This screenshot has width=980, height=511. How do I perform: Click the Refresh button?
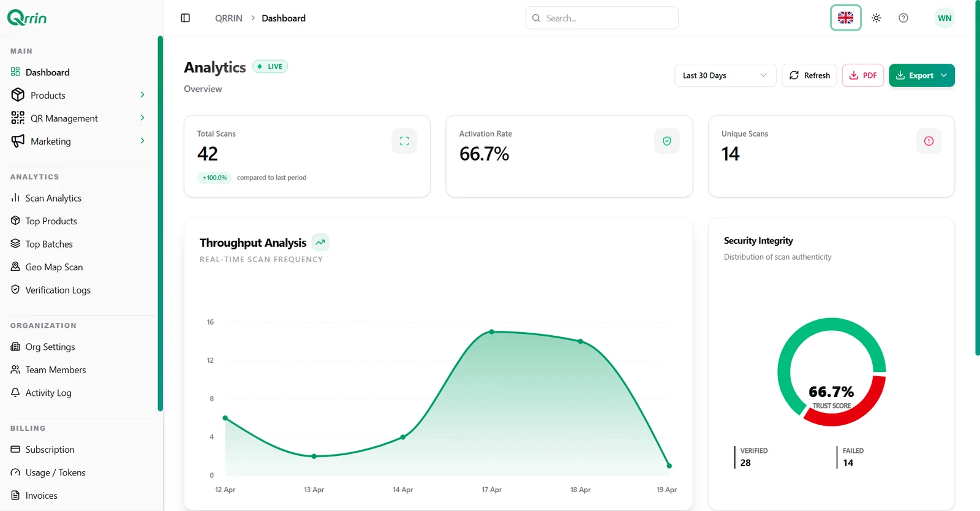click(809, 75)
